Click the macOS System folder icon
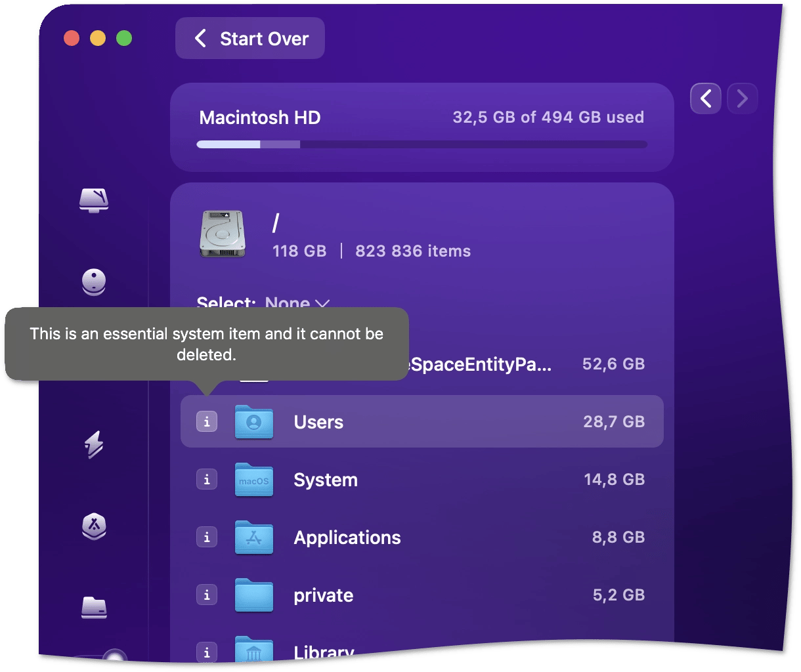Screen dimensions: 801x672 point(254,480)
